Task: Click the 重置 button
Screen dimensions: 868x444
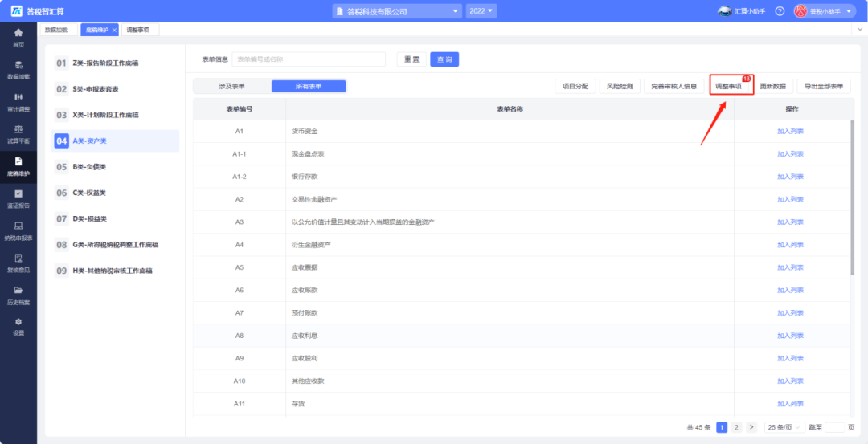Action: (411, 59)
